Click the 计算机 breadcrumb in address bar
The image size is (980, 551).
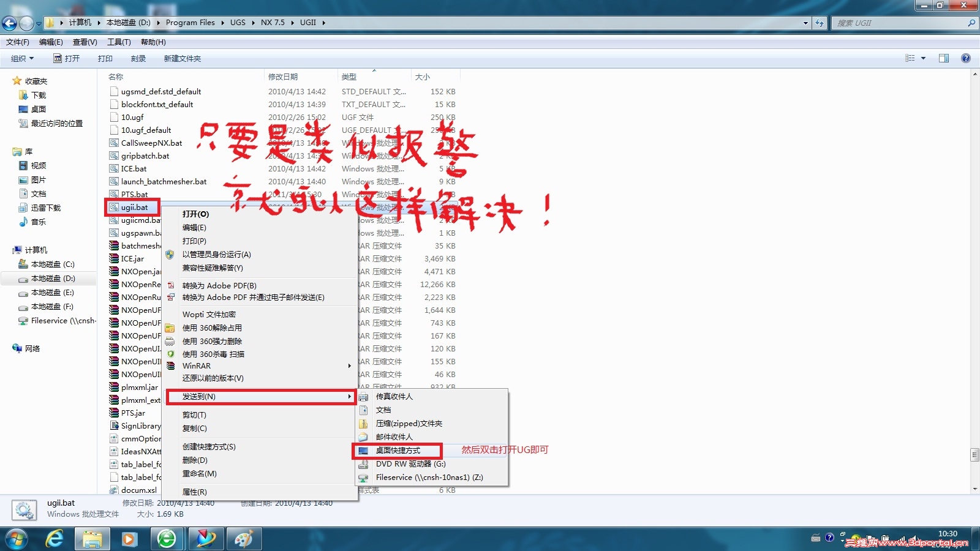(x=80, y=23)
